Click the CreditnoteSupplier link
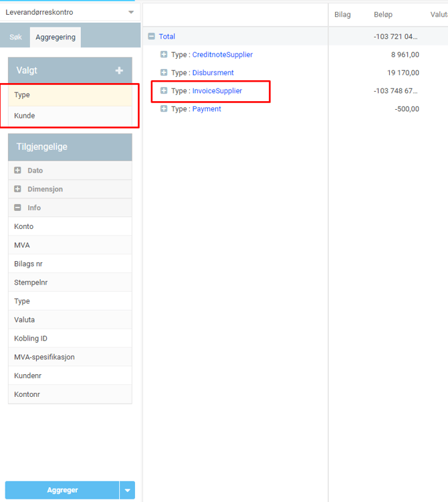The image size is (448, 502). click(222, 55)
